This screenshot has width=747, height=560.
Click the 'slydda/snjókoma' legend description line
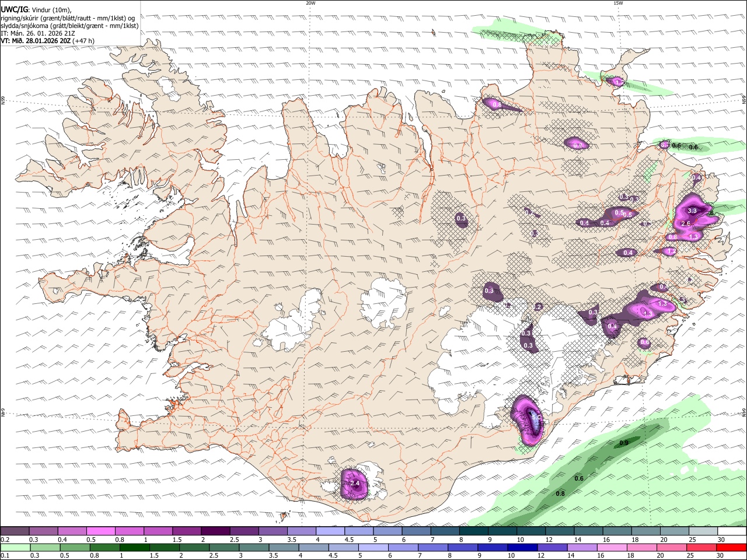point(69,26)
